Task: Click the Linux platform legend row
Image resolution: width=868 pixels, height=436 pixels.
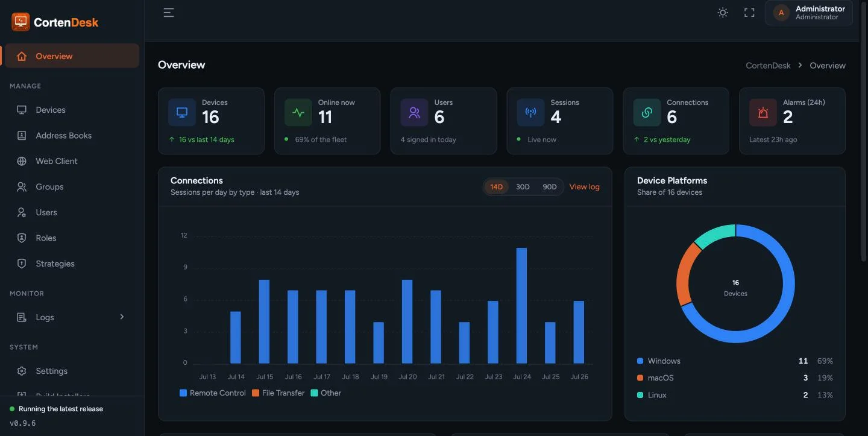Action: click(x=735, y=395)
